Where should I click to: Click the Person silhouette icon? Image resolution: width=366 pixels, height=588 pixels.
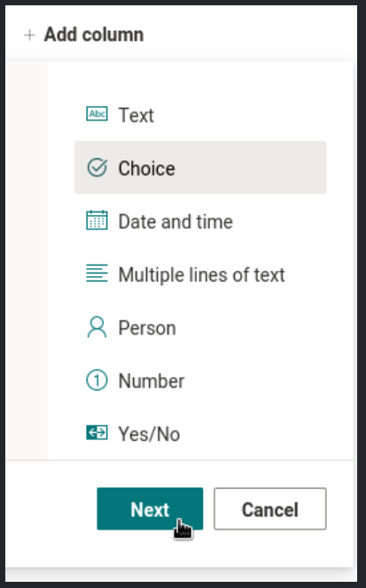click(97, 327)
